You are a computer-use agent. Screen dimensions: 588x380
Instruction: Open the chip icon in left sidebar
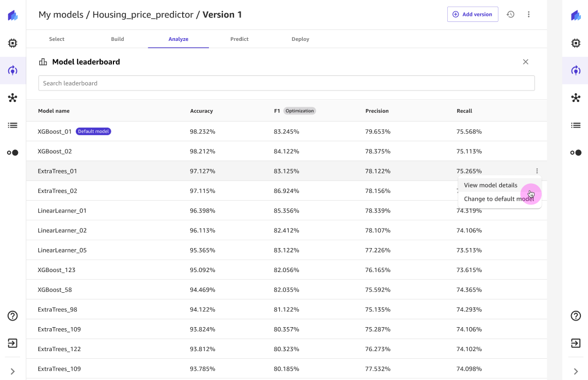tap(13, 43)
